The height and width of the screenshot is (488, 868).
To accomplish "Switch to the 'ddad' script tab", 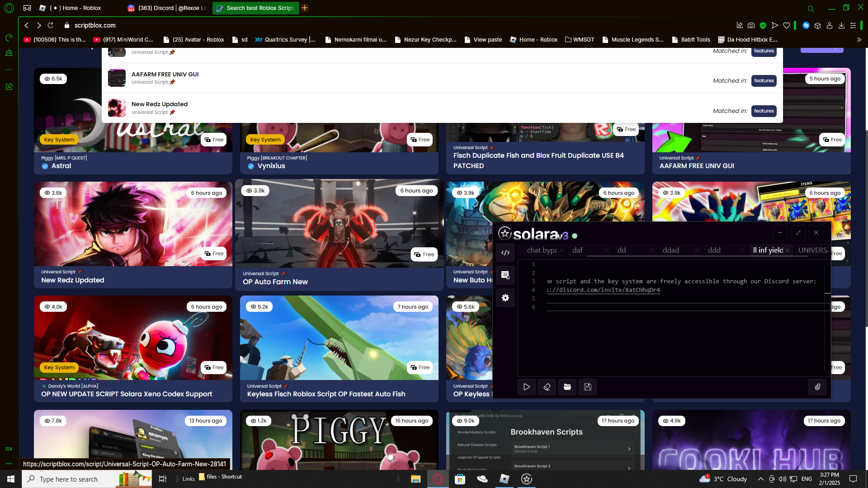I will (x=671, y=250).
